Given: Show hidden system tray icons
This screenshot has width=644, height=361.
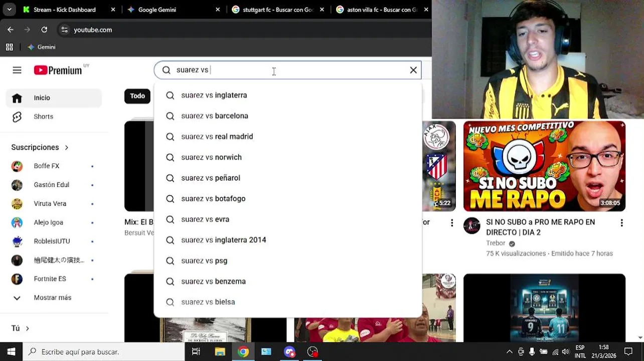Looking at the screenshot, I should 510,352.
